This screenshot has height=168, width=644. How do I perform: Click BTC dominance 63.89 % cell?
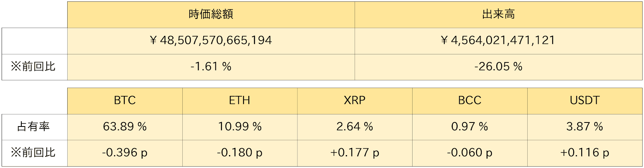pos(125,127)
